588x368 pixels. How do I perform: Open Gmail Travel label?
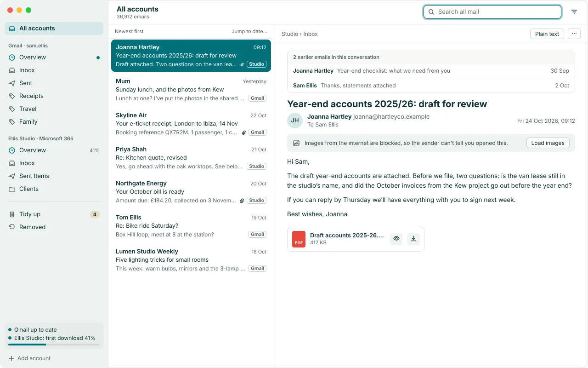coord(54,109)
